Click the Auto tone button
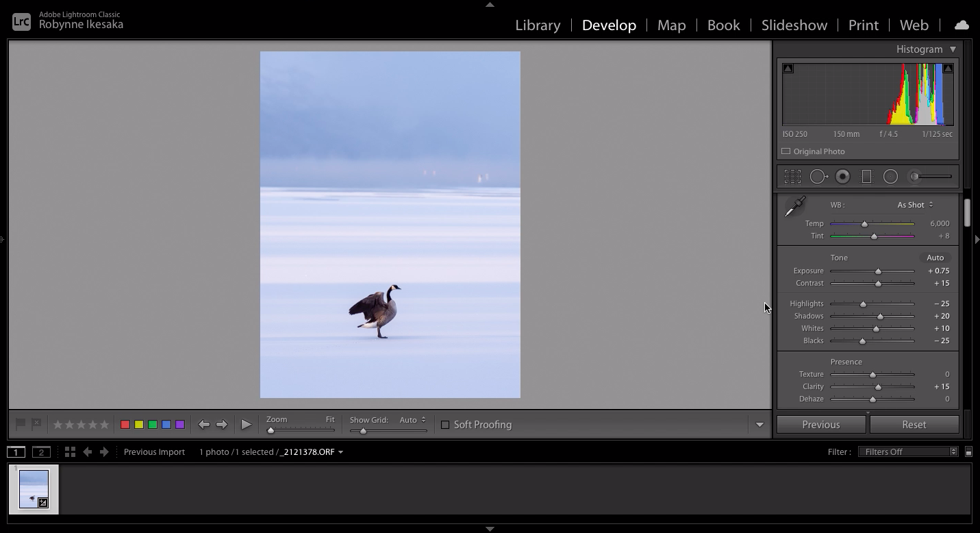980x533 pixels. click(x=935, y=257)
